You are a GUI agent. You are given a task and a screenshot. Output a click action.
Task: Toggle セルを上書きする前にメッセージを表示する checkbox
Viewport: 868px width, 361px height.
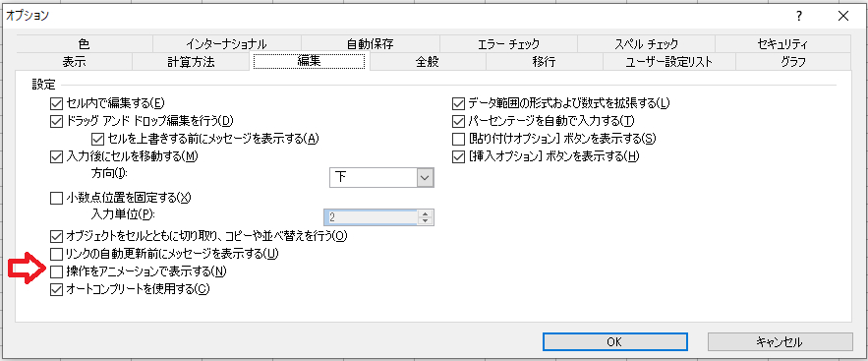tap(97, 139)
